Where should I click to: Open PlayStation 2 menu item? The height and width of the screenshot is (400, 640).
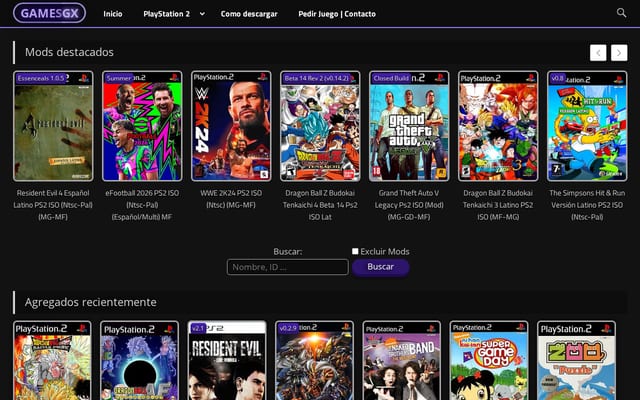(x=167, y=14)
